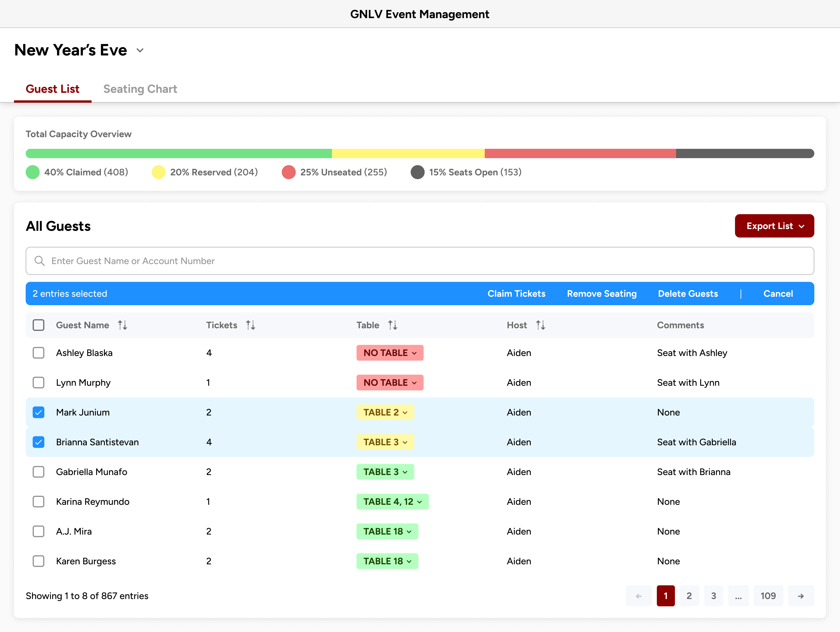
Task: Click the Tickets column sort icon
Action: 250,325
